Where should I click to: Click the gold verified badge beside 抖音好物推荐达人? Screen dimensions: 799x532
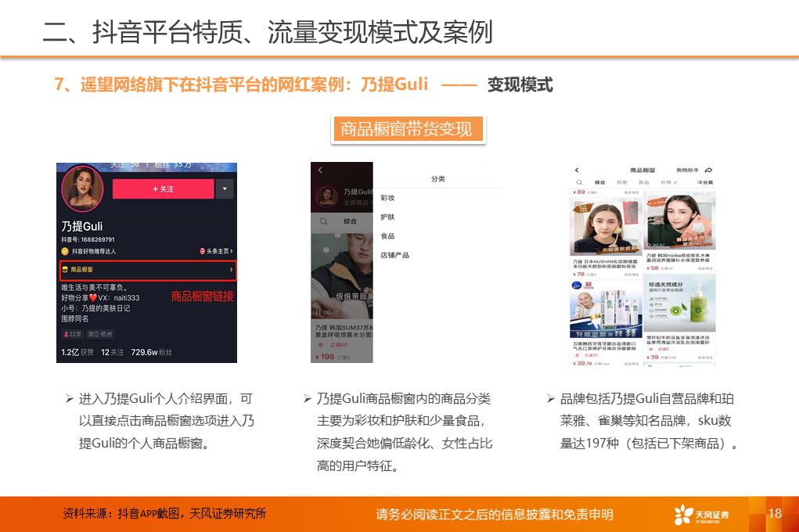click(x=65, y=251)
